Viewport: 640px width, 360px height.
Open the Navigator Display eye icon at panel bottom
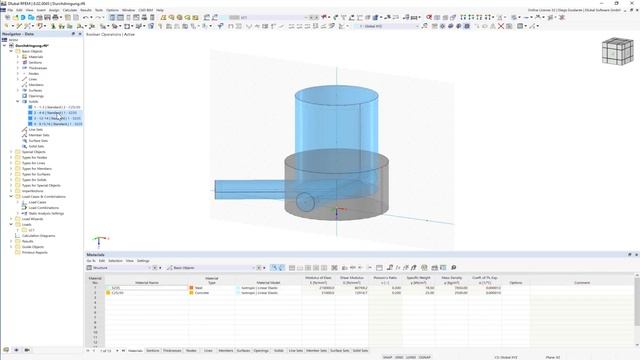tap(16, 350)
